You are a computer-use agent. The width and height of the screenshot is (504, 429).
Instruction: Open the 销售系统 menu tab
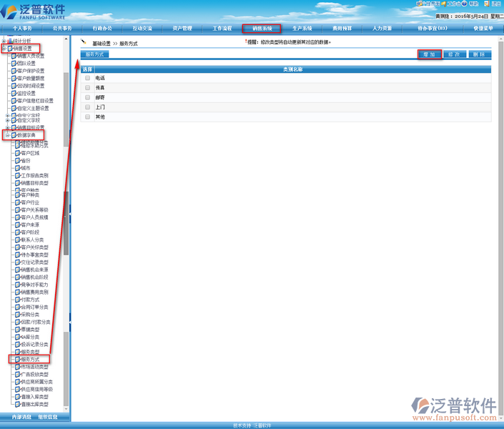[261, 29]
